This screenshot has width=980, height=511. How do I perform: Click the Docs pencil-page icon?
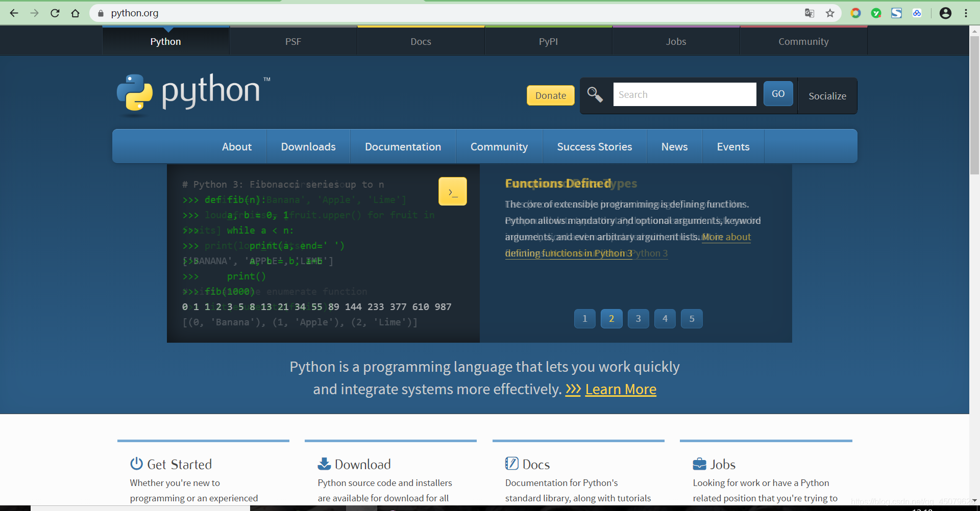pos(511,464)
